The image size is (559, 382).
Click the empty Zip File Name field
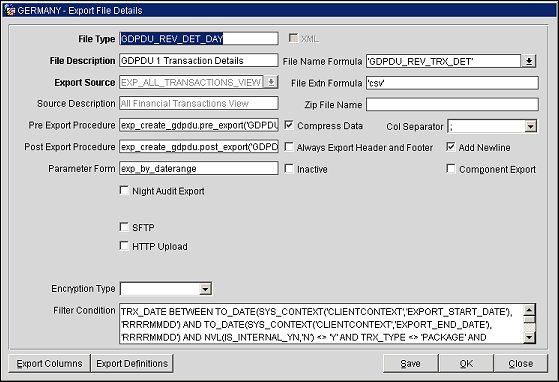pyautogui.click(x=452, y=105)
